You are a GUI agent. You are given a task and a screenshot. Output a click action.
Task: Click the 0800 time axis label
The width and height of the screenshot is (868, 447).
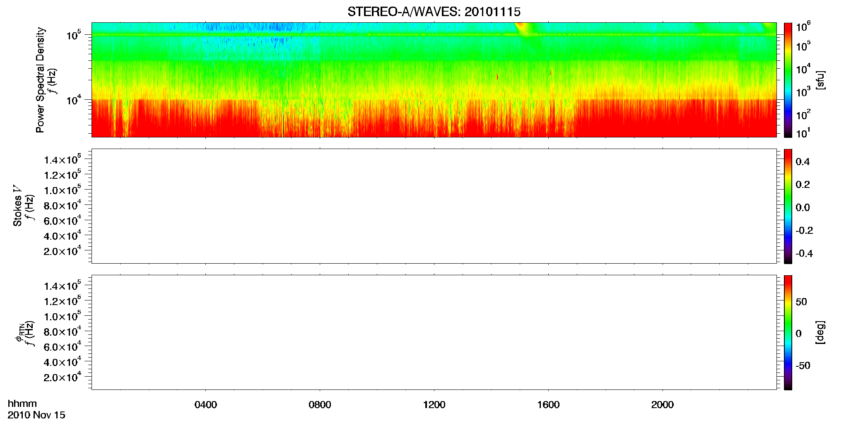coord(320,405)
